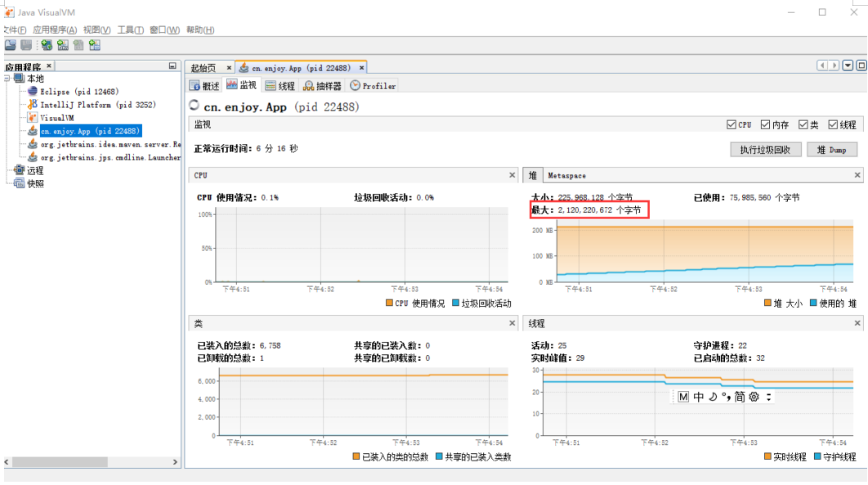Click the orange 堆 大小 legend swatch

tap(767, 303)
